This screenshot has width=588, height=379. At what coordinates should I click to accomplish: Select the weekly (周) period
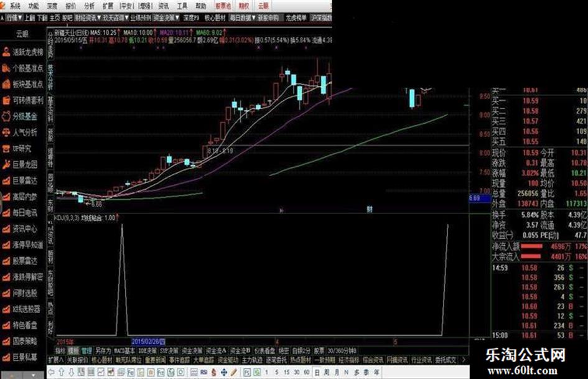click(x=327, y=372)
